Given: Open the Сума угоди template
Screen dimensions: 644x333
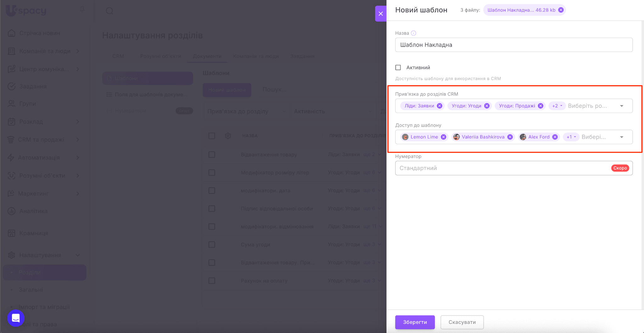Looking at the screenshot, I should pos(256,245).
